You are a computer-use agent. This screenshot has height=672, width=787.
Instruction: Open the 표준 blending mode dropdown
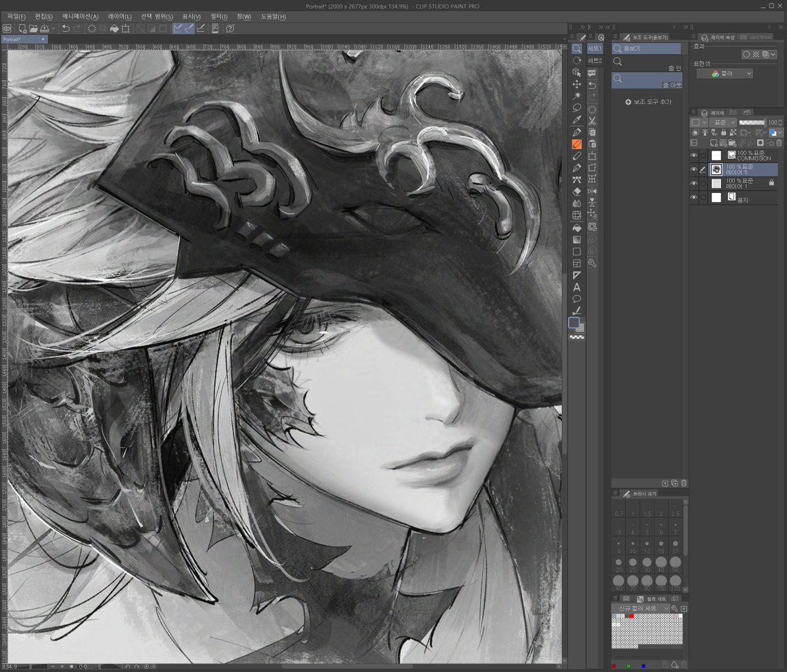(723, 123)
